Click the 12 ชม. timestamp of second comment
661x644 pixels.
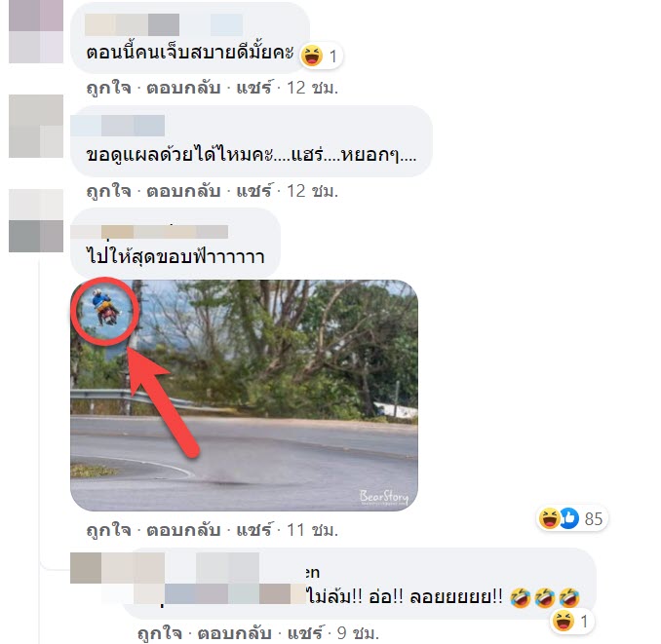312,191
